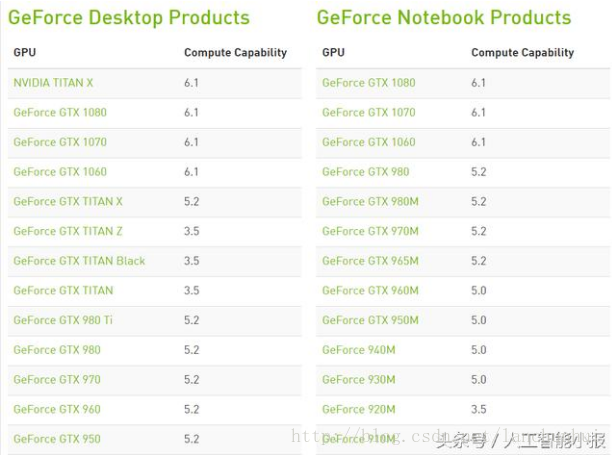Screen dimensions: 612x456
Task: Click the GeForce GTX 950M link
Action: (370, 320)
